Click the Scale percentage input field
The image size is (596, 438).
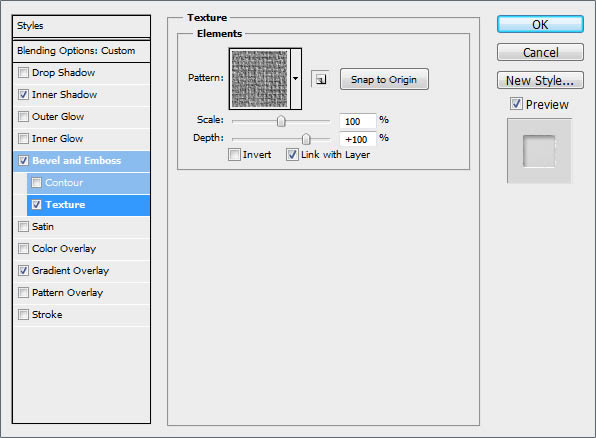(357, 121)
